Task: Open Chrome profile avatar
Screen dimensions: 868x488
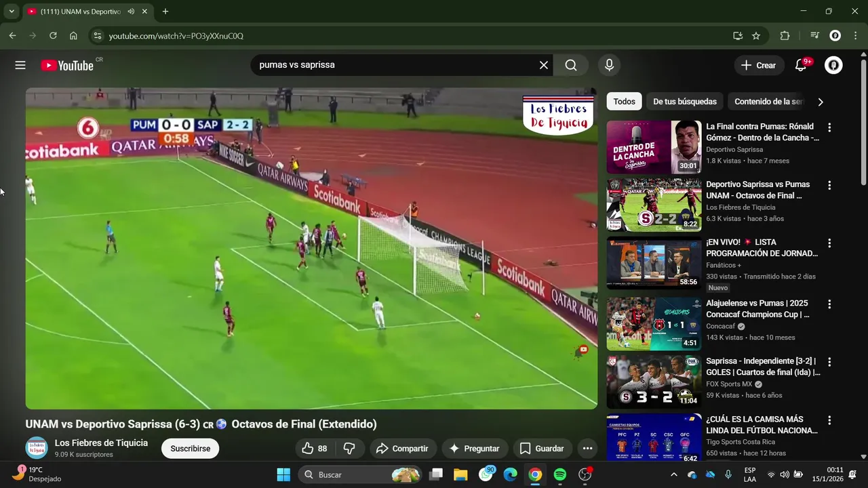Action: pos(835,36)
